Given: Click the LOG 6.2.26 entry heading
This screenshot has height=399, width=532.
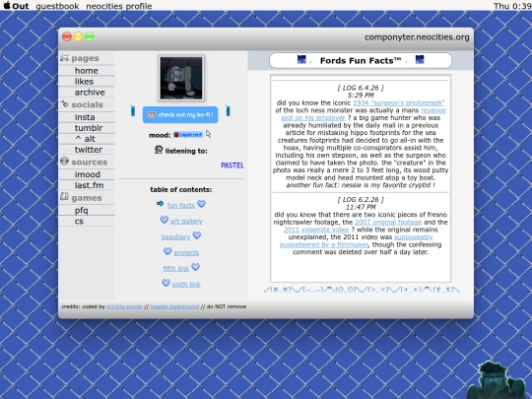Looking at the screenshot, I should [361, 199].
